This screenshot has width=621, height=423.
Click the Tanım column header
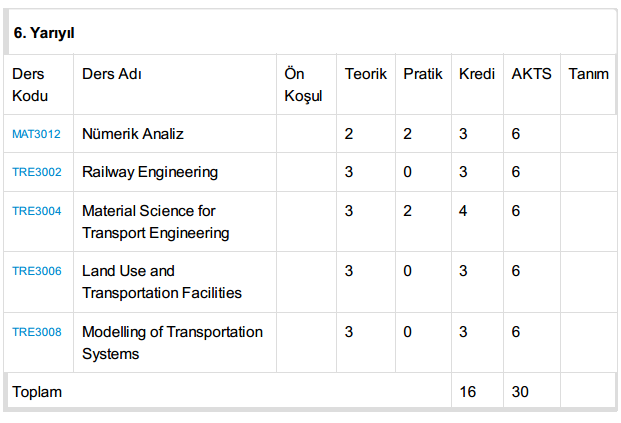tap(588, 75)
